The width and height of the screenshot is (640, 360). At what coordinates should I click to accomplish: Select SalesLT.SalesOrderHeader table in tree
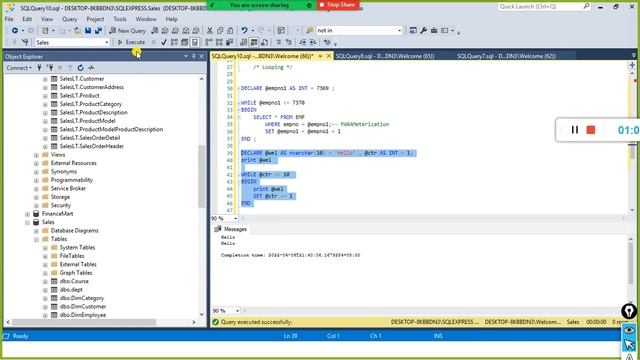[x=91, y=146]
